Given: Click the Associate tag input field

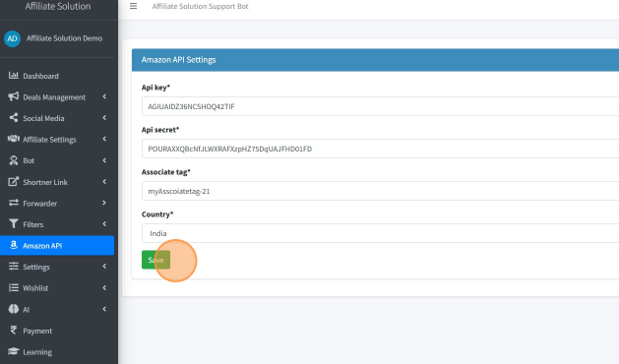Looking at the screenshot, I should pos(380,191).
